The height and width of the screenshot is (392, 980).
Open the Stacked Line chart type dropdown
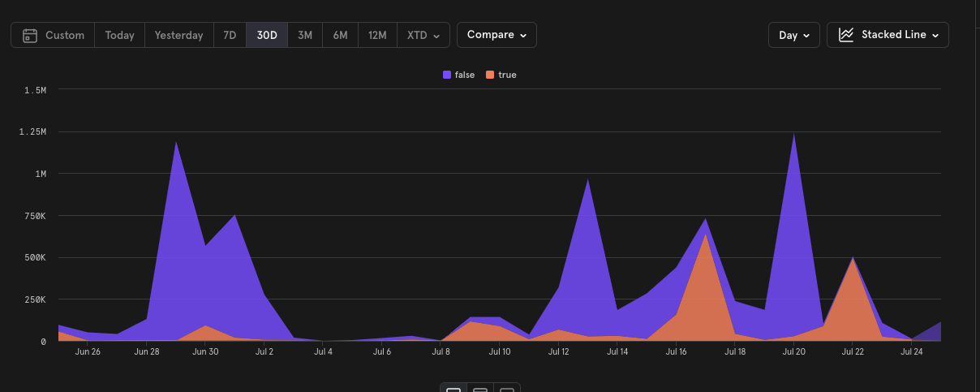888,35
